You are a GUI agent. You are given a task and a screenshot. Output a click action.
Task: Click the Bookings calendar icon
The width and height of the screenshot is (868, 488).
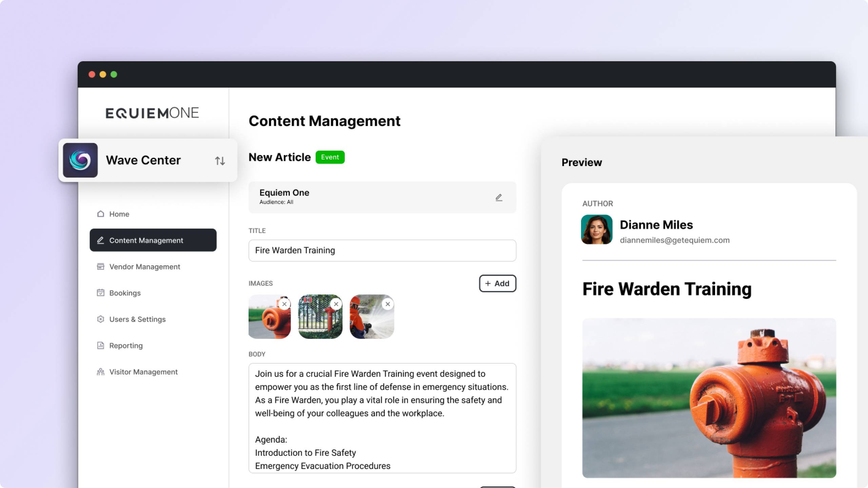point(101,293)
